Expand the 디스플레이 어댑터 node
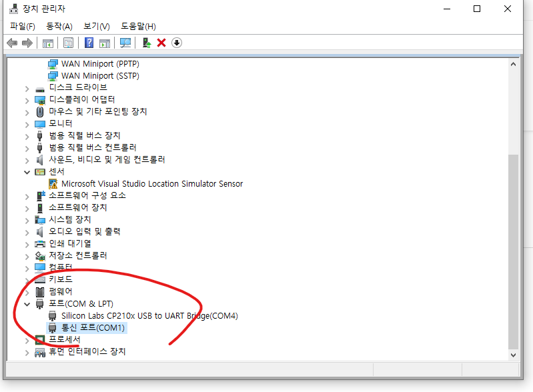533x392 pixels. click(x=27, y=101)
